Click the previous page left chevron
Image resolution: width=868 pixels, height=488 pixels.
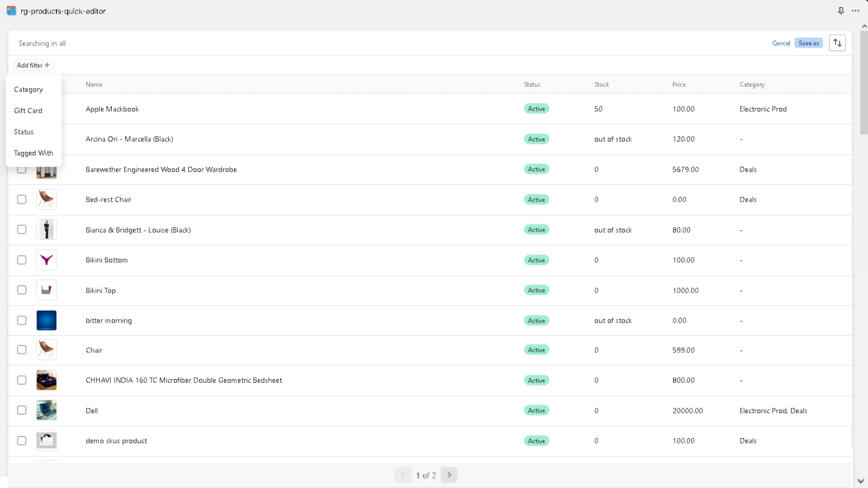pos(403,475)
